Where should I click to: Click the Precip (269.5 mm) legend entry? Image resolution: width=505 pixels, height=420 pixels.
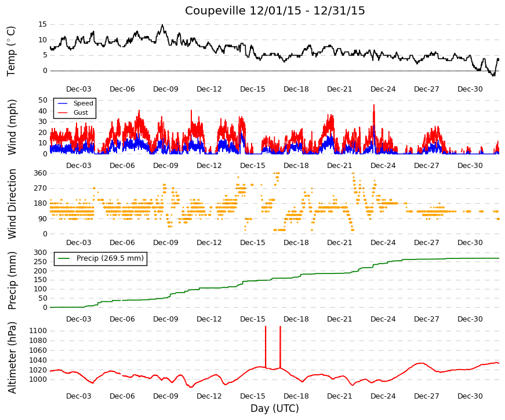click(100, 259)
